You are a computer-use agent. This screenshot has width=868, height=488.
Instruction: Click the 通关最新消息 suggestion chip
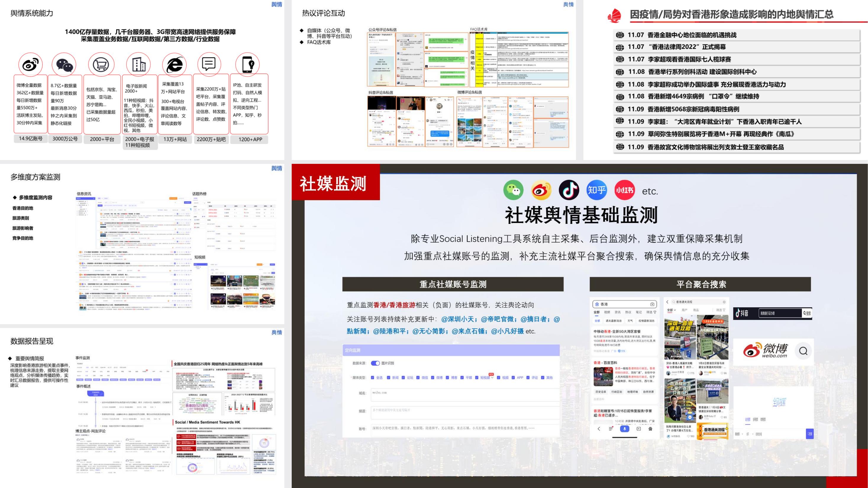(614, 321)
